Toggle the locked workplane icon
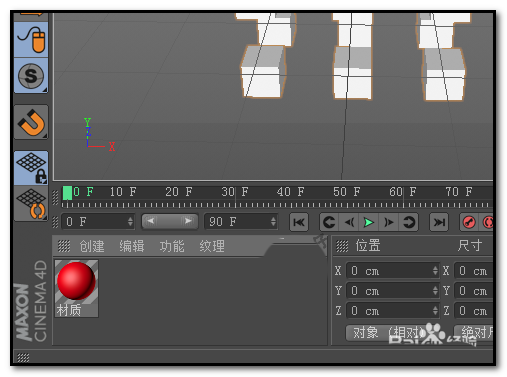The image size is (507, 377). 31,168
